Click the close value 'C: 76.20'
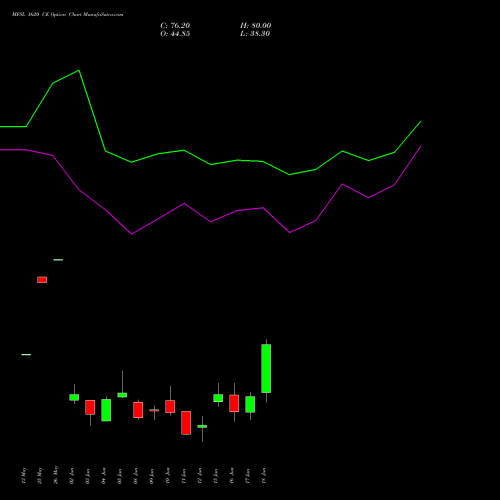 coord(175,26)
